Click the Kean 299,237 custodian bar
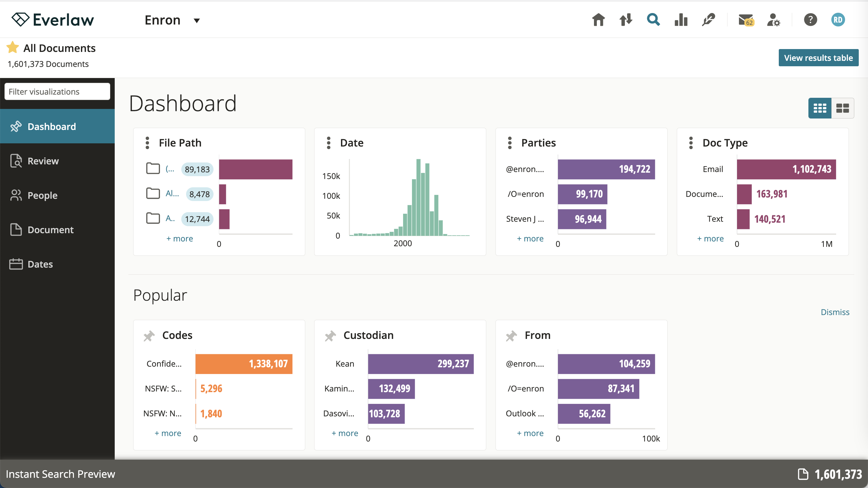This screenshot has width=868, height=488. click(x=421, y=364)
